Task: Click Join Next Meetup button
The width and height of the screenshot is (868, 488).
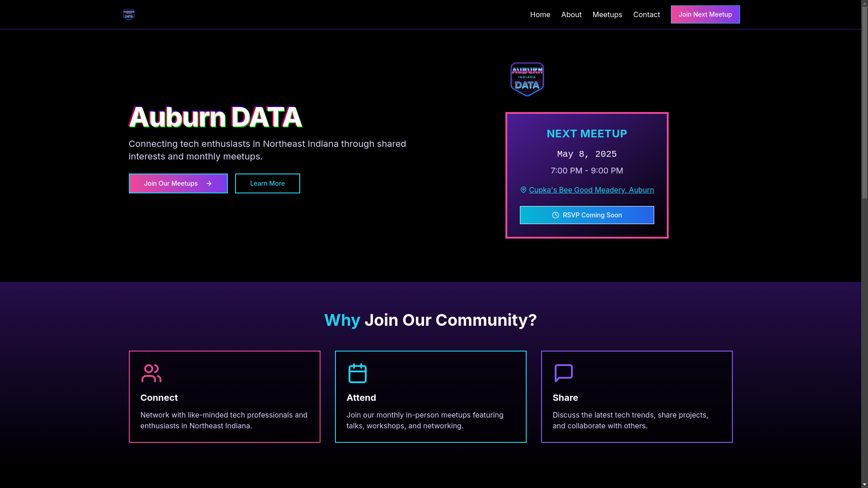Action: pos(705,14)
